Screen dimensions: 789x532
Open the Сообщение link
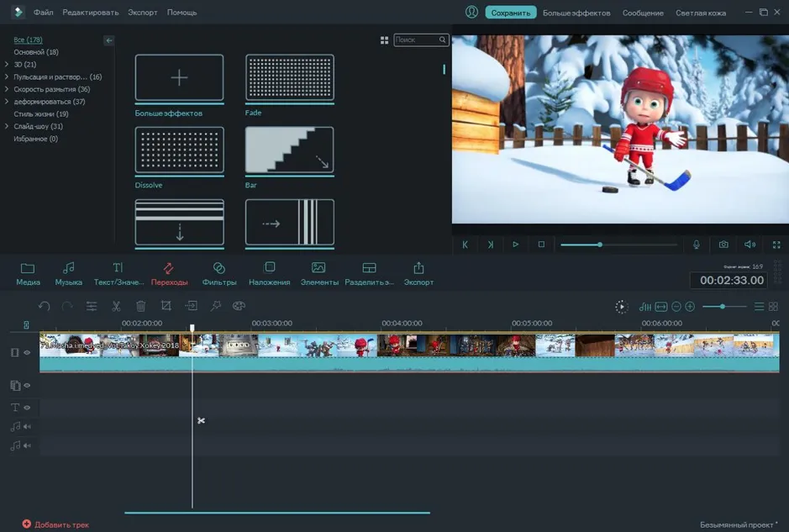[x=643, y=13]
